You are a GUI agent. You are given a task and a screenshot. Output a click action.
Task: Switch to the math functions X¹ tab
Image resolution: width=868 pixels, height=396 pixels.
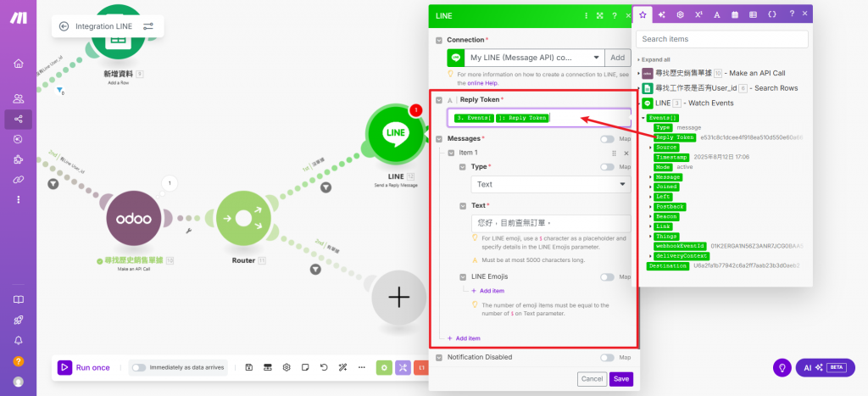698,14
